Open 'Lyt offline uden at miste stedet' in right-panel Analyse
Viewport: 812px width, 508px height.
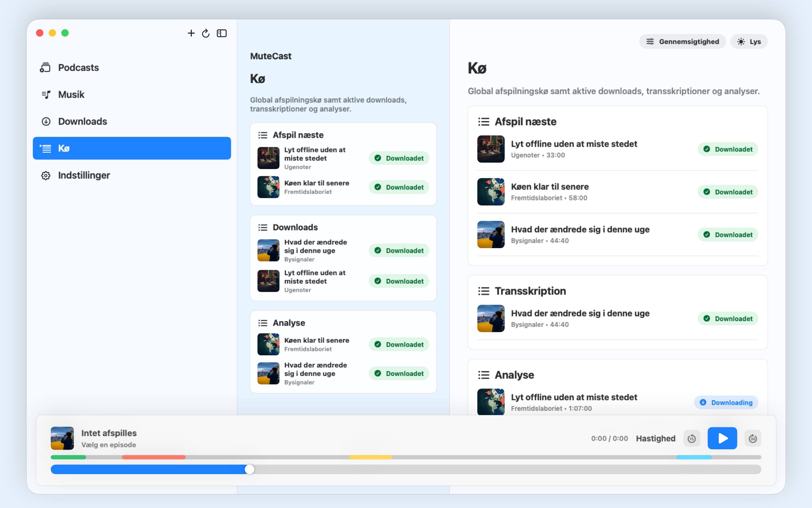click(574, 397)
